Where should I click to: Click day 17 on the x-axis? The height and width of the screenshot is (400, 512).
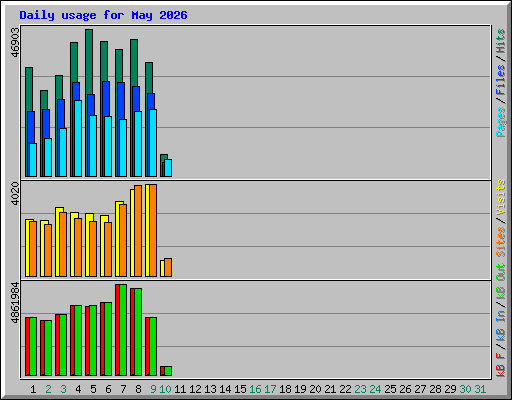pyautogui.click(x=270, y=389)
